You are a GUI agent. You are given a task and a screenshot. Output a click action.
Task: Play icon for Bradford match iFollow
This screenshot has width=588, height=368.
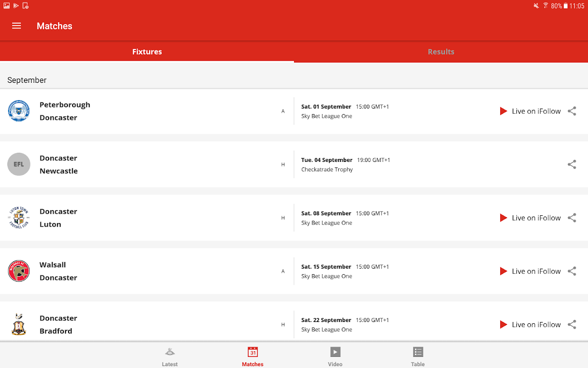coord(503,324)
